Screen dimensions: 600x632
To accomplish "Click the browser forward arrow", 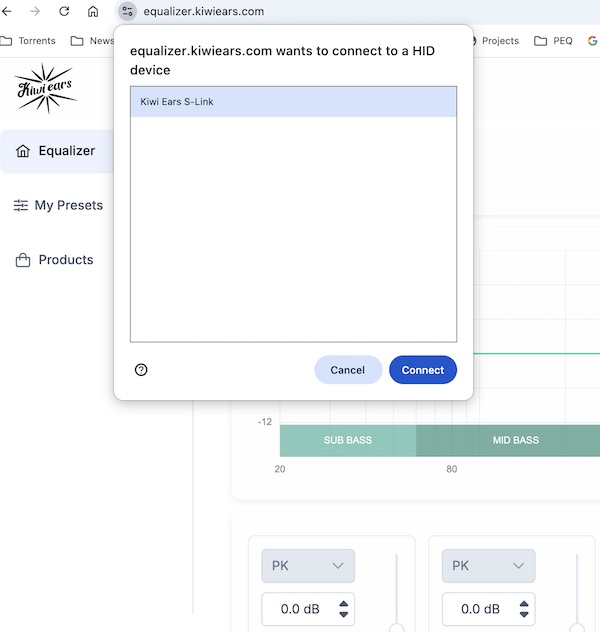I will click(35, 11).
